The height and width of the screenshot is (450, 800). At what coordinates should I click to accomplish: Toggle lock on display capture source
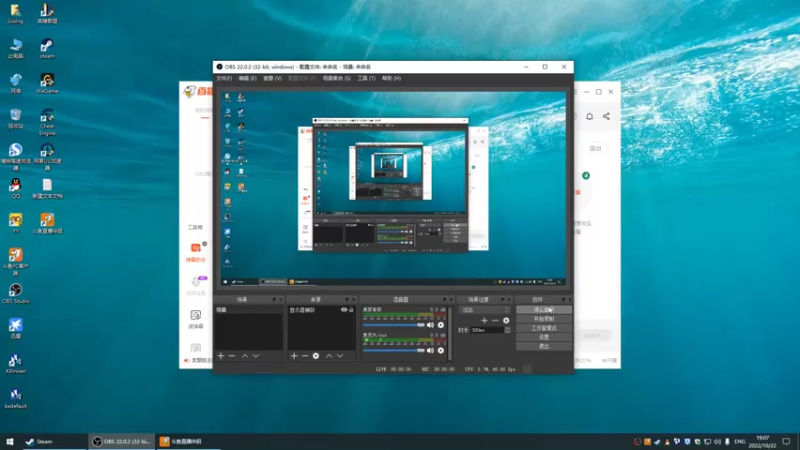[351, 310]
